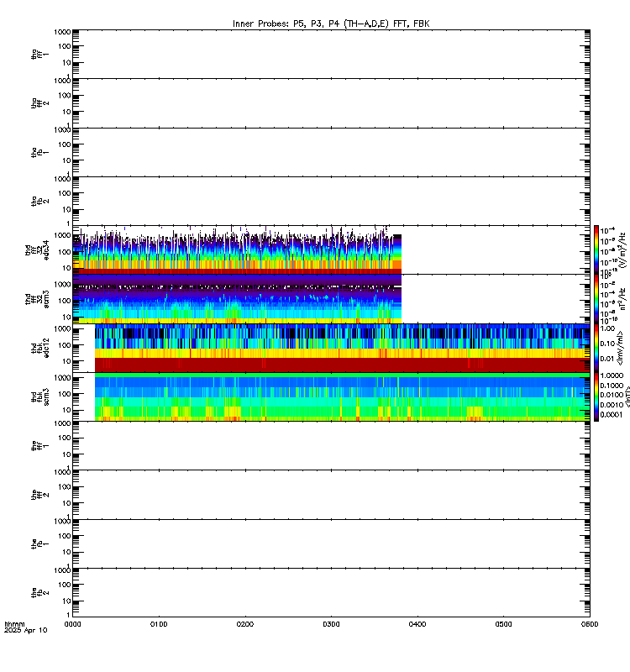
Task: Click the 'tha fb 2' panel label
Action: 40,201
